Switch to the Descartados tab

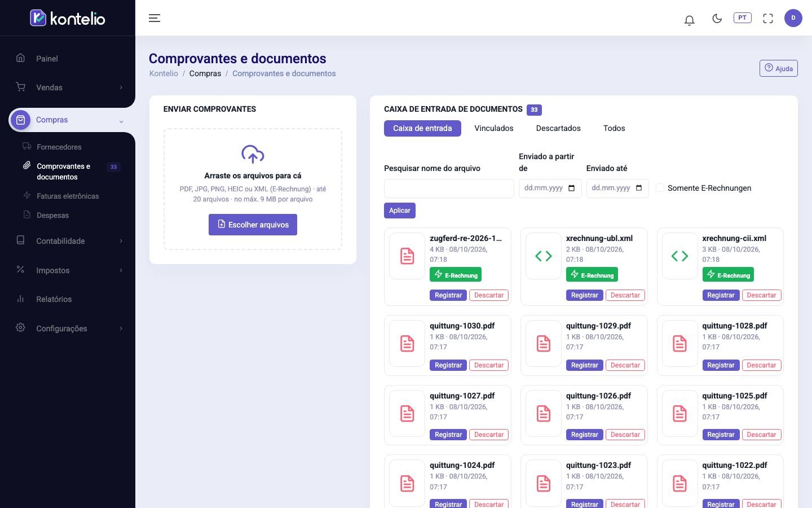pos(558,128)
